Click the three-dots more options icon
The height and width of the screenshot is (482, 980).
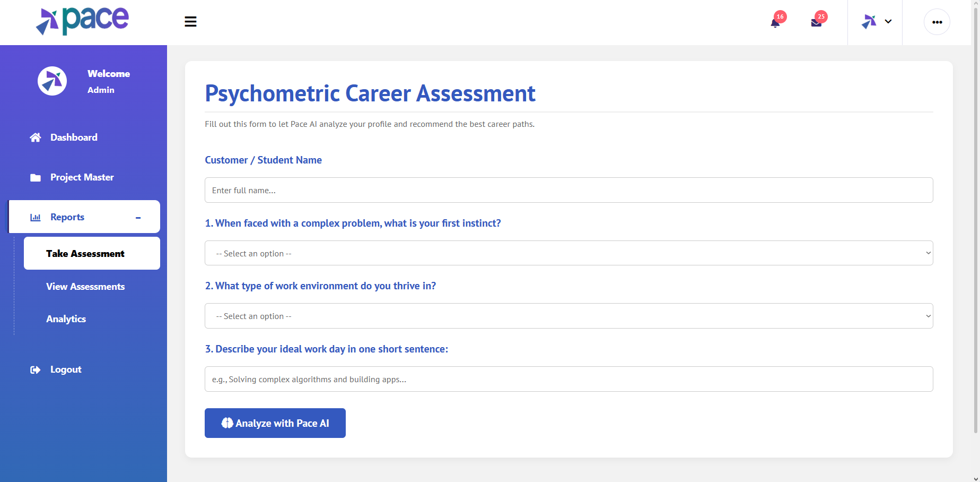tap(937, 22)
